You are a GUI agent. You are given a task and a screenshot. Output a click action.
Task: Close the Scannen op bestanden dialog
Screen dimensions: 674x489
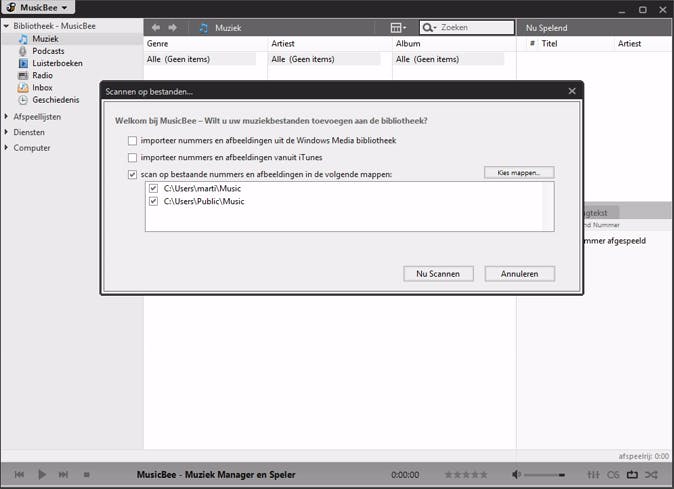(x=572, y=91)
